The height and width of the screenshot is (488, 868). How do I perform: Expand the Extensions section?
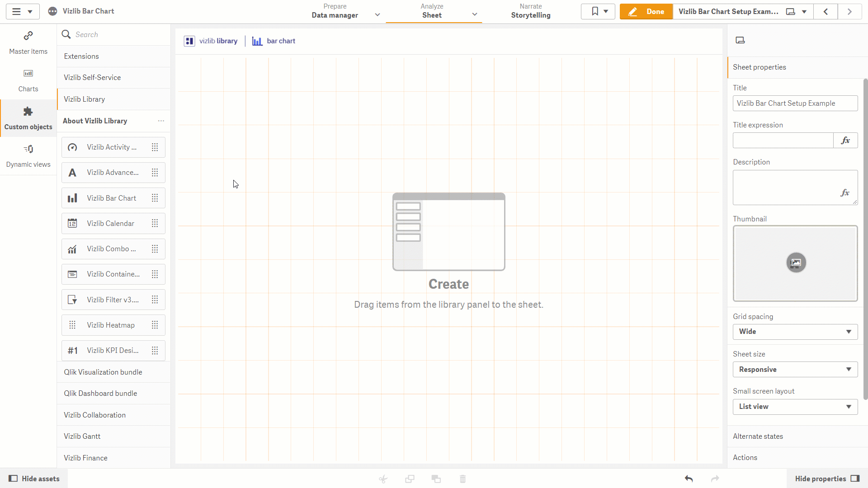click(113, 56)
